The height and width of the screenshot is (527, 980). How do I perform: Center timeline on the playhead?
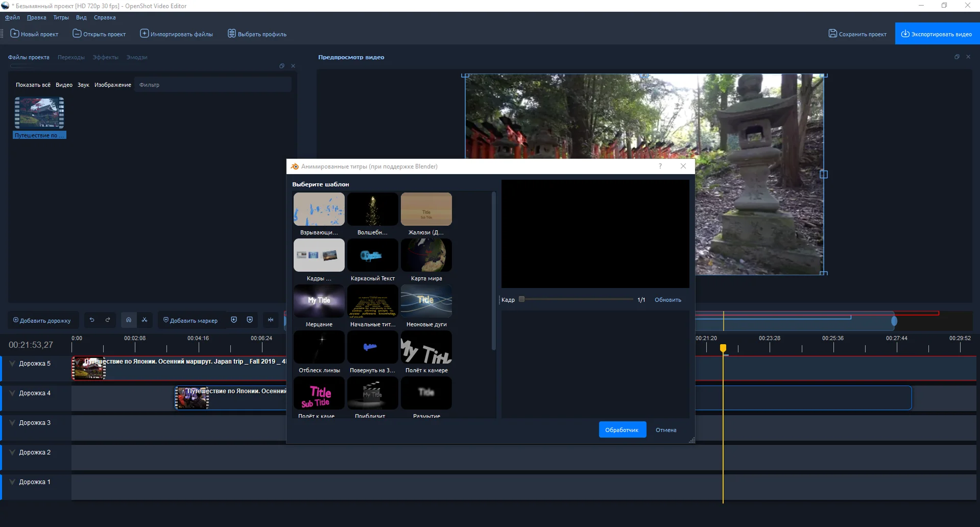click(271, 320)
